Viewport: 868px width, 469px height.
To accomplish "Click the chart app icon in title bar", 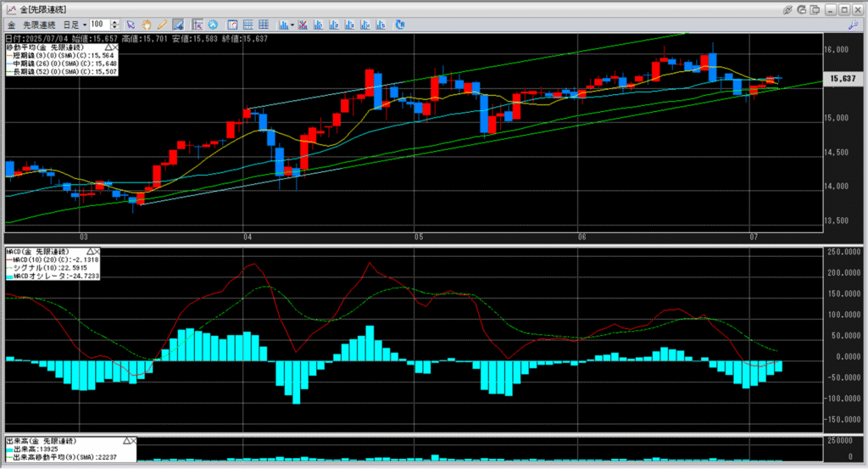I will tap(10, 9).
